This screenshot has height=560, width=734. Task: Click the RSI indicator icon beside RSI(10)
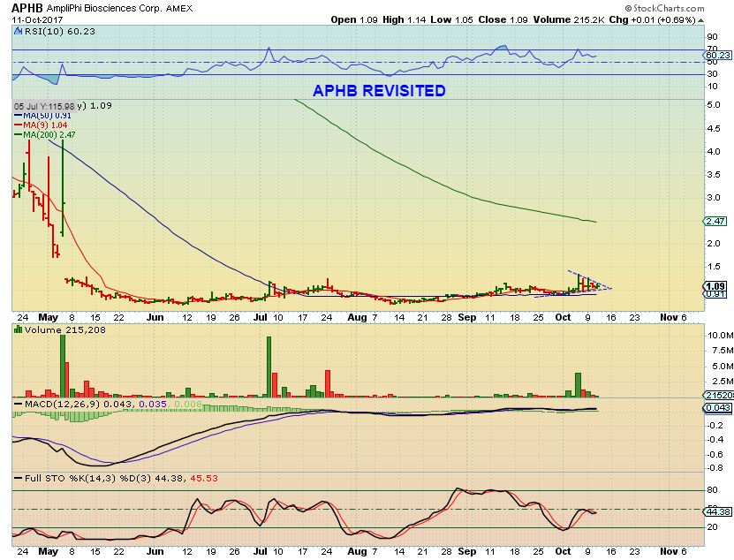pos(18,32)
